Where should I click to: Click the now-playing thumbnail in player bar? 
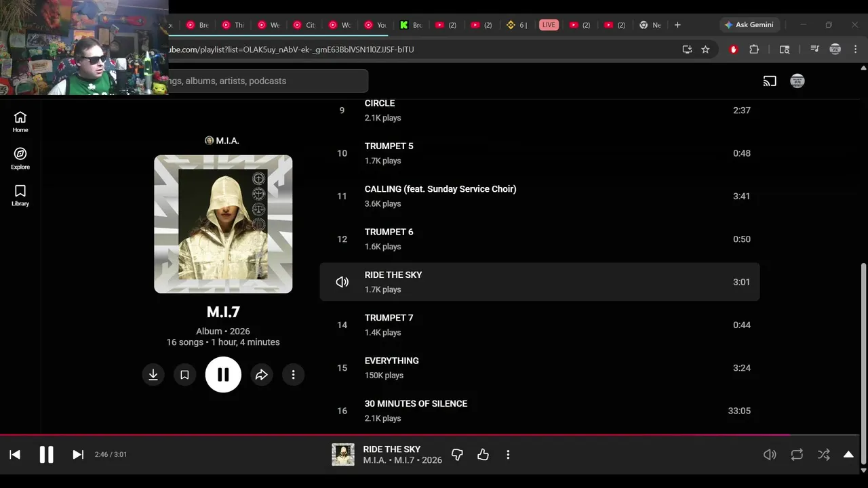(x=343, y=455)
